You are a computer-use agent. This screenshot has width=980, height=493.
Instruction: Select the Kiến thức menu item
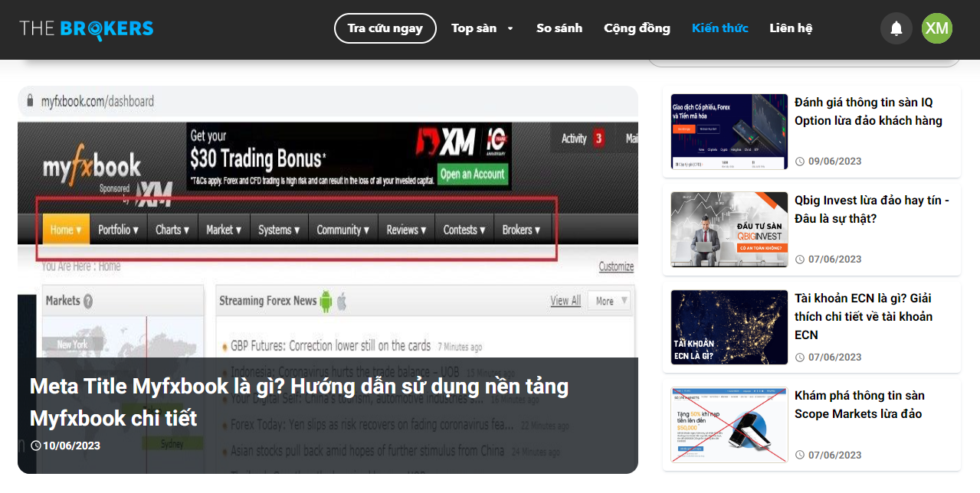tap(720, 28)
